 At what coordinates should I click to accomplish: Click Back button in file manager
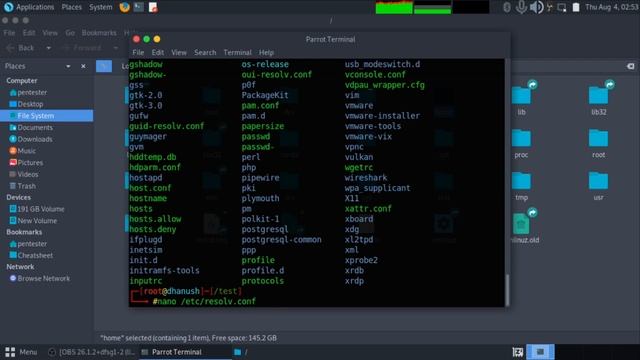coord(20,48)
